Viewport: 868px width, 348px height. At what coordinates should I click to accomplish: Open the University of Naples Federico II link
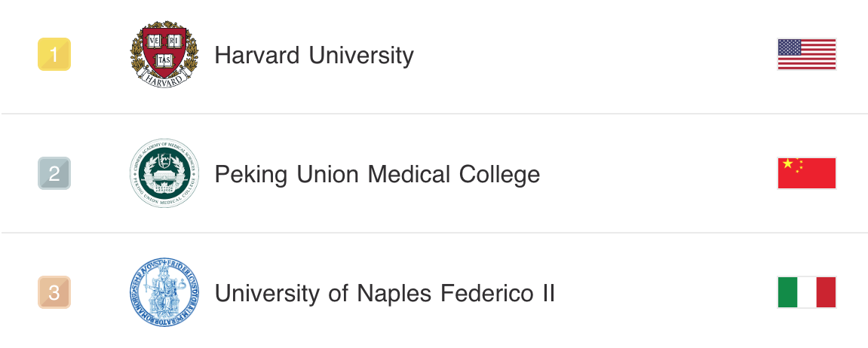(x=385, y=293)
